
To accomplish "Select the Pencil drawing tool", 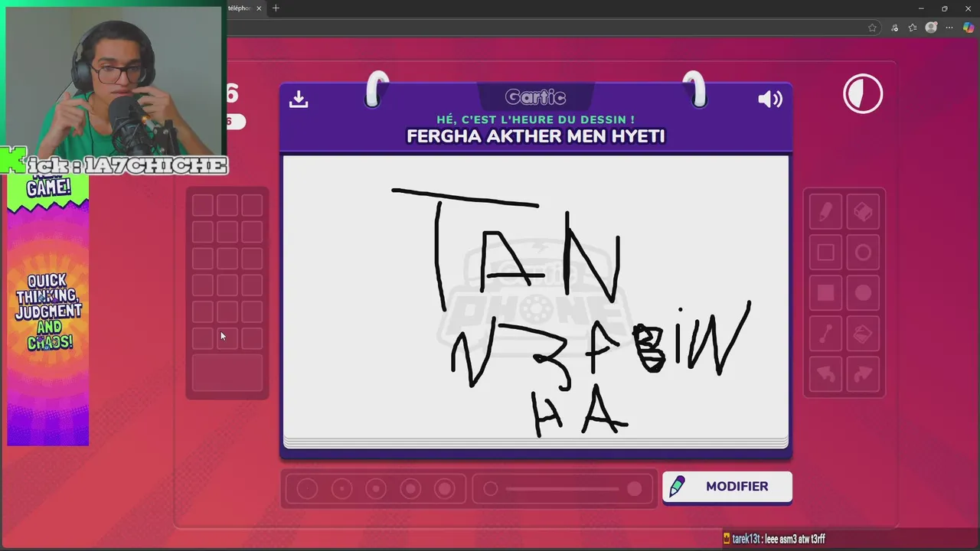I will (825, 212).
